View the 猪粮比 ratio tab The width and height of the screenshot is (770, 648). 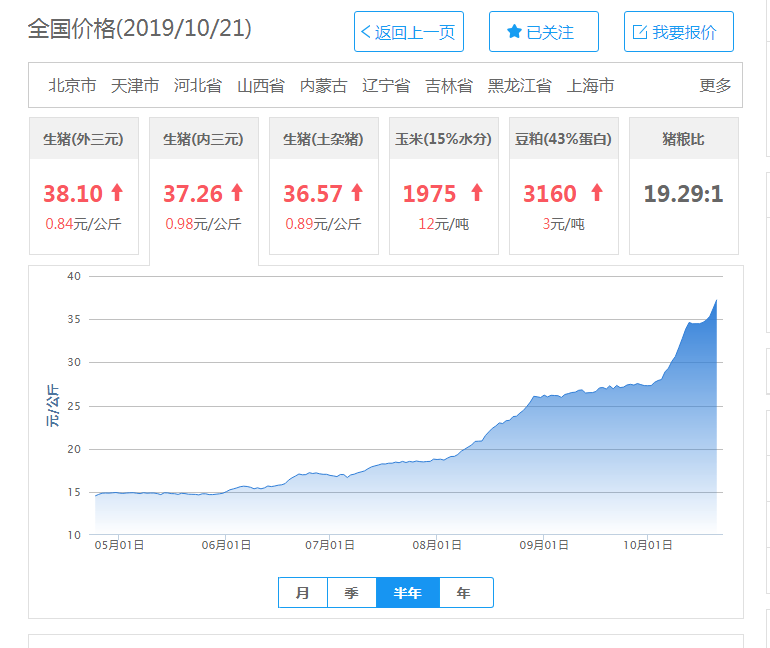tap(683, 140)
